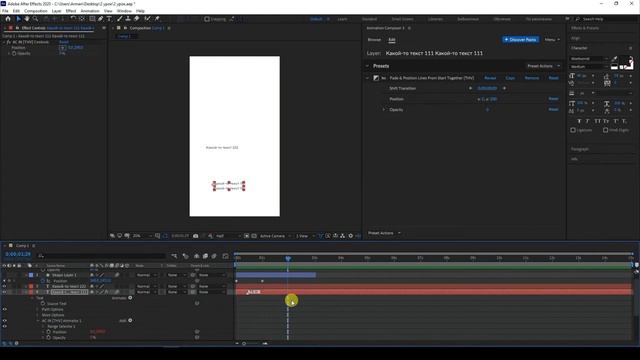The image size is (640, 360).
Task: Toggle the Snapping checkbox in the toolbar
Action: tap(207, 19)
